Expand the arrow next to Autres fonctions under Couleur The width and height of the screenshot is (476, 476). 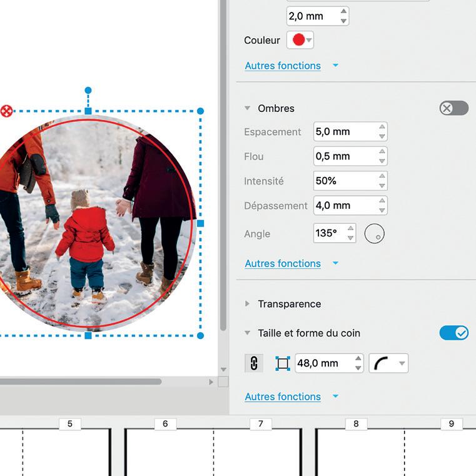point(335,65)
